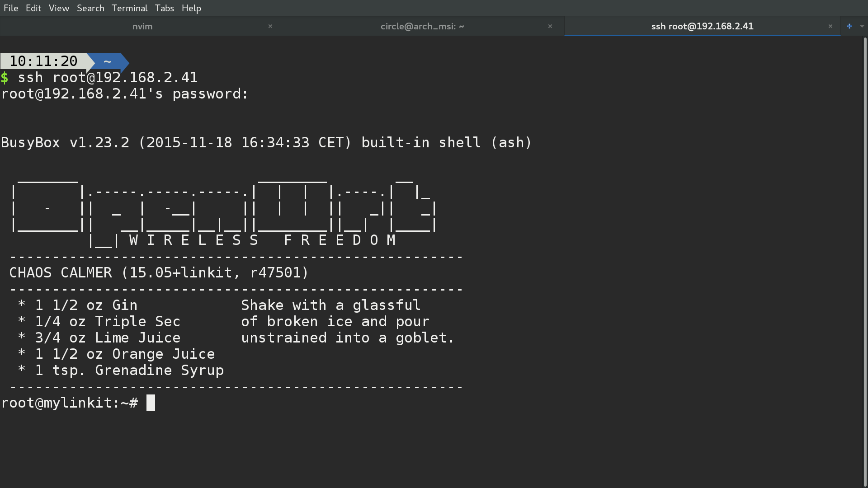The image size is (868, 488).
Task: Open the Search menu
Action: 90,8
